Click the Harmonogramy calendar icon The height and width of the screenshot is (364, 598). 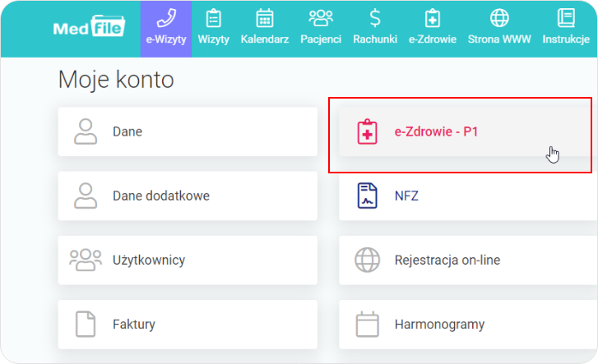[367, 324]
